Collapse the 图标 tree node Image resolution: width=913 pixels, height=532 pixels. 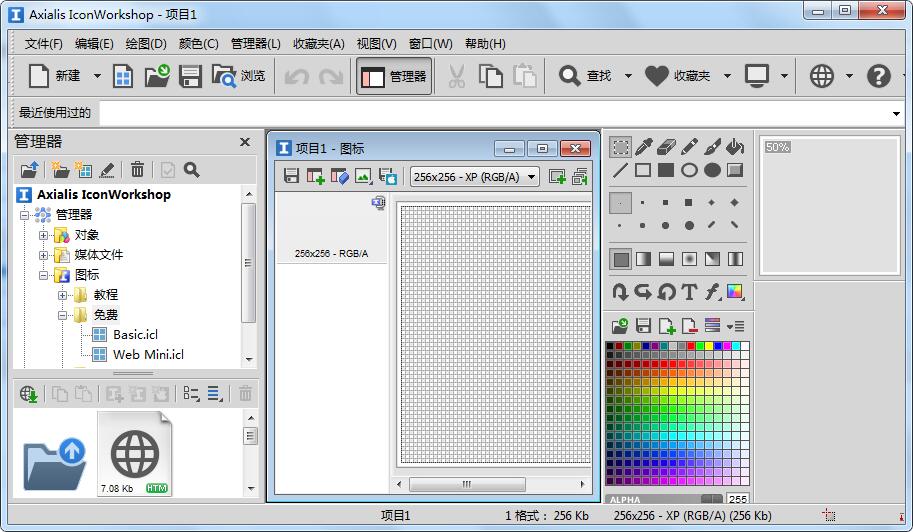44,275
